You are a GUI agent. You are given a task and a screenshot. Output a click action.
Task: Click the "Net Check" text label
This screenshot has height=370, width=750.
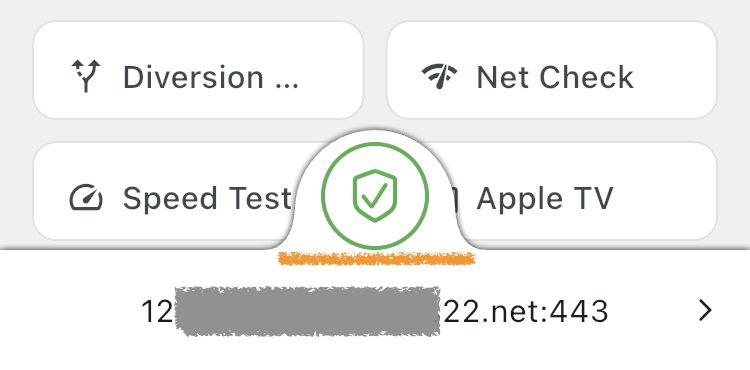click(555, 77)
